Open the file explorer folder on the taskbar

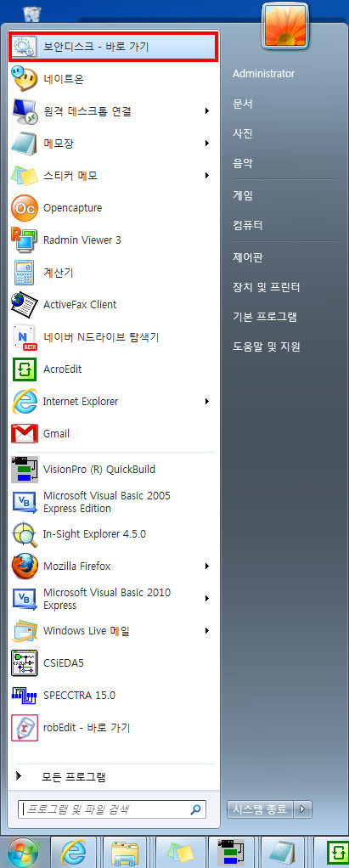tap(126, 853)
